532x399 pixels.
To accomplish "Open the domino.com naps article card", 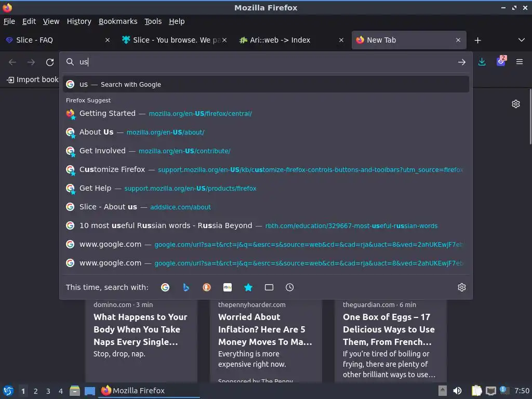I will (141, 341).
